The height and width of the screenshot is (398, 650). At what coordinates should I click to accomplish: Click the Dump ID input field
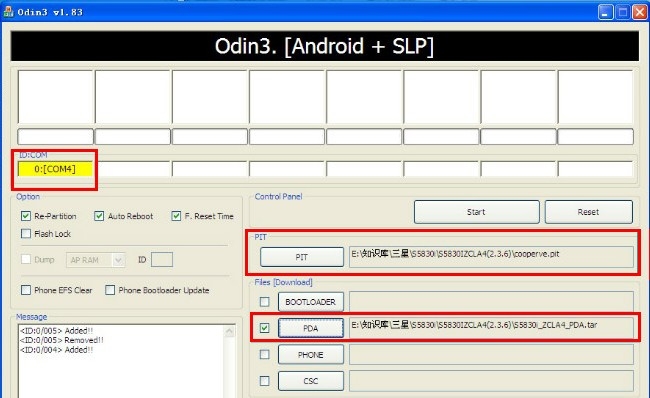[162, 260]
